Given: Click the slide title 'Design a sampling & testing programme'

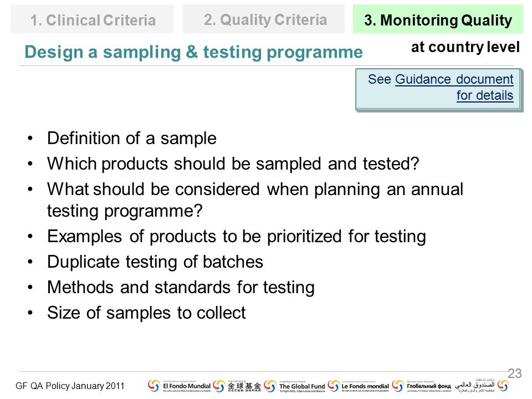Looking at the screenshot, I should coord(194,52).
